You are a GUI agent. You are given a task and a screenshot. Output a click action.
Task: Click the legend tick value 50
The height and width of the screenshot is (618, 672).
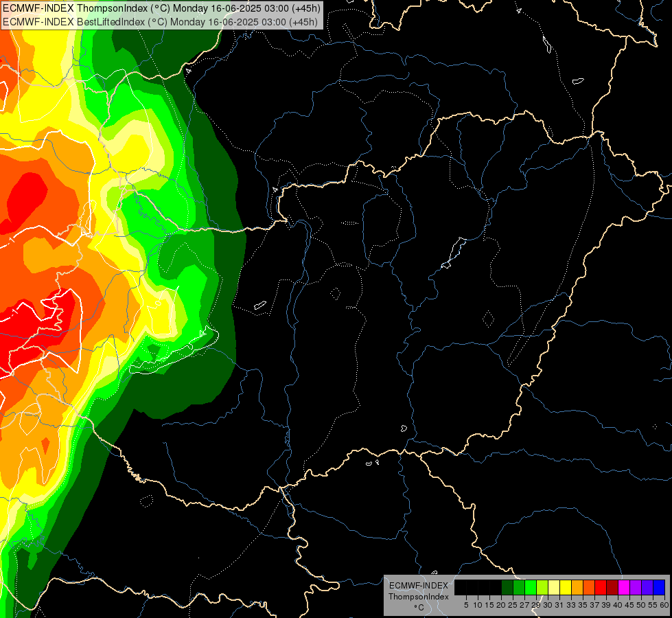(641, 605)
